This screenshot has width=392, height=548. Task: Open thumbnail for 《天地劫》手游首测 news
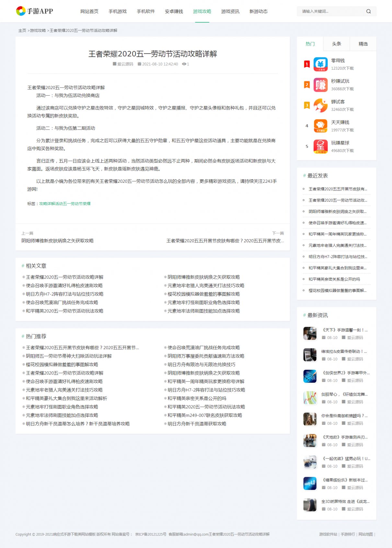[310, 440]
